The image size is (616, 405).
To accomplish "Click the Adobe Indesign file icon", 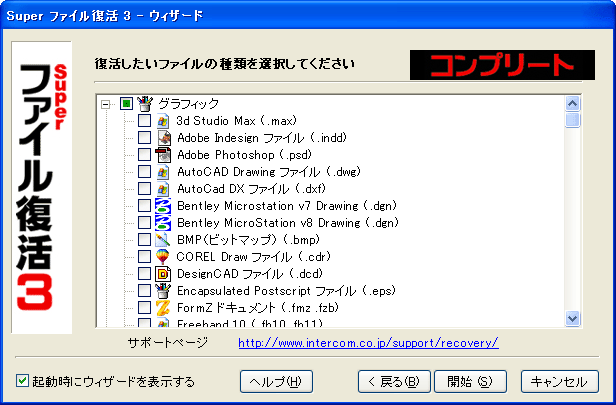I will 163,138.
